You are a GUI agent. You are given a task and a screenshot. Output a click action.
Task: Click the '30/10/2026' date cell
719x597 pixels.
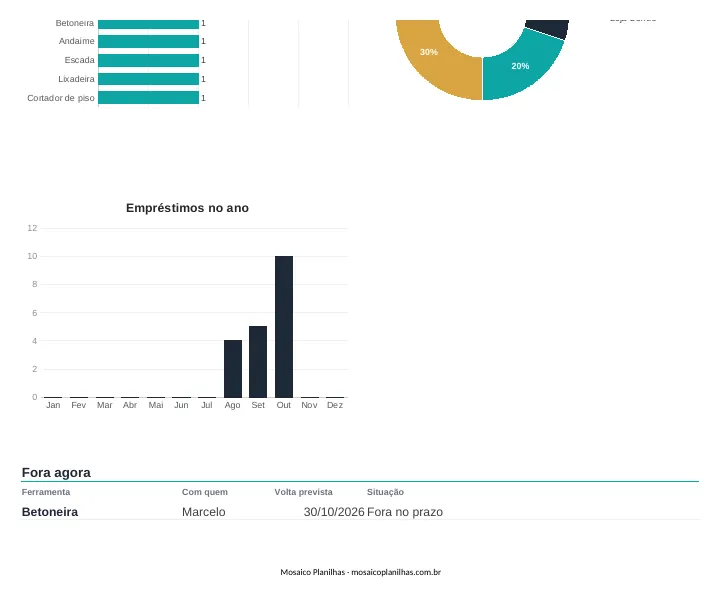click(334, 512)
